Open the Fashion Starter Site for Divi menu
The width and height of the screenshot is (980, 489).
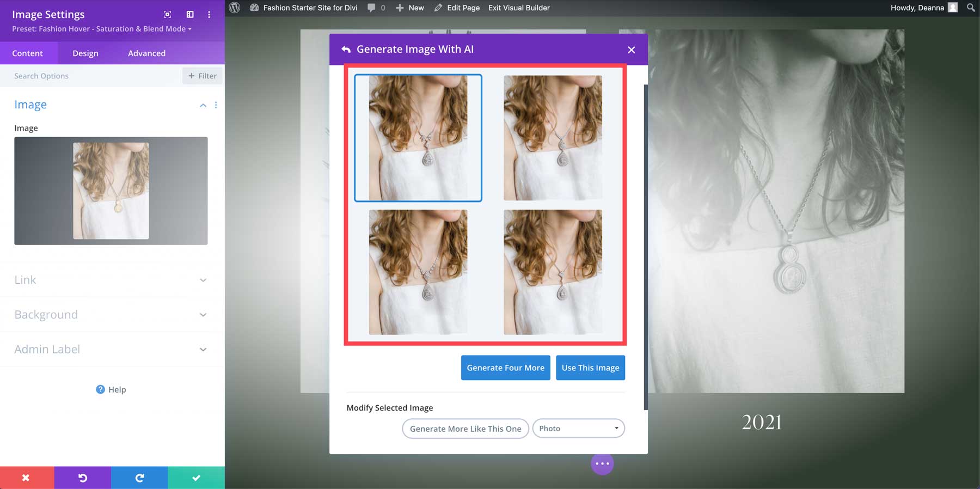310,8
